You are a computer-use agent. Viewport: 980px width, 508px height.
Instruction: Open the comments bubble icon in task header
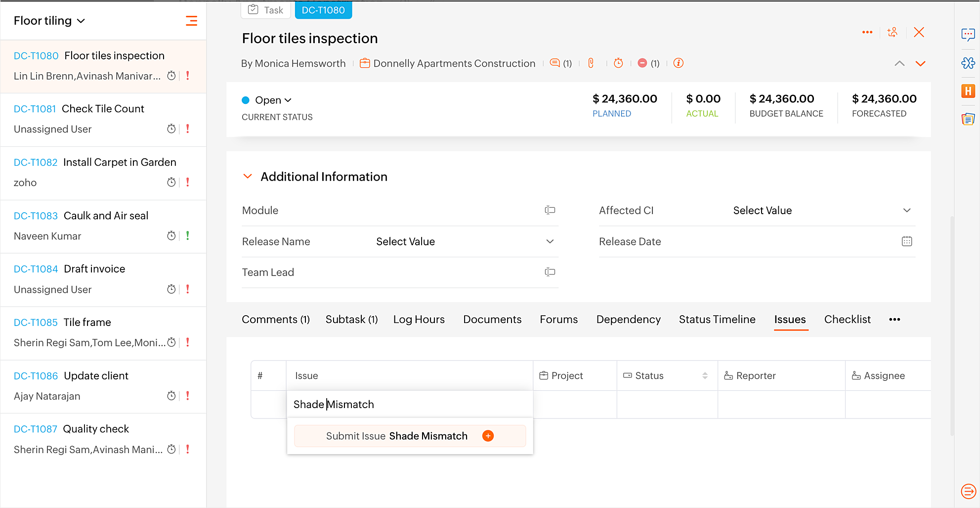(x=555, y=63)
